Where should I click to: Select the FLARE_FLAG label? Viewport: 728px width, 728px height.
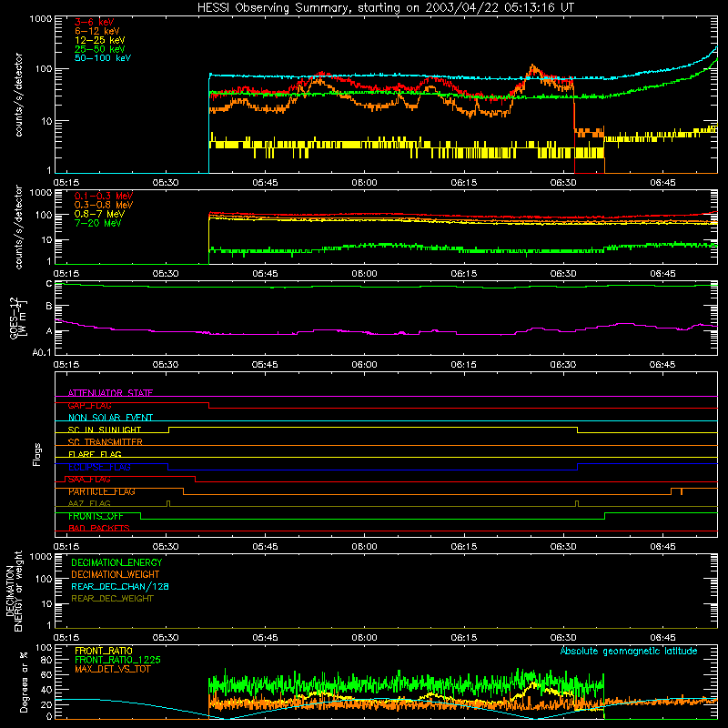[x=95, y=454]
